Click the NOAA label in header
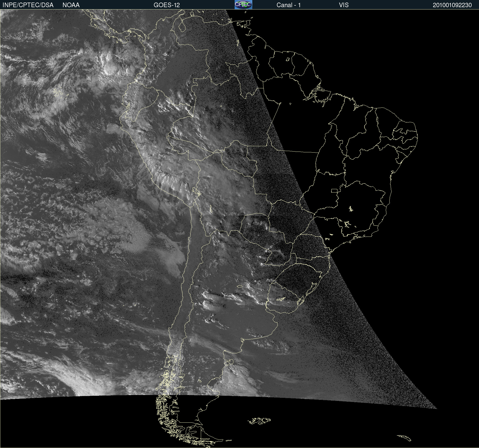This screenshot has height=448, width=479. [71, 5]
